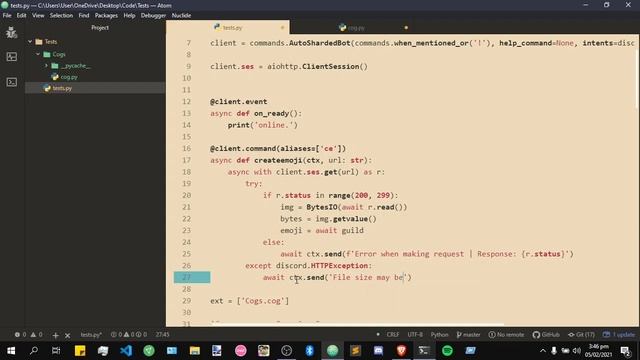
Task: Open File Explorer from the taskbar
Action: pos(195,351)
